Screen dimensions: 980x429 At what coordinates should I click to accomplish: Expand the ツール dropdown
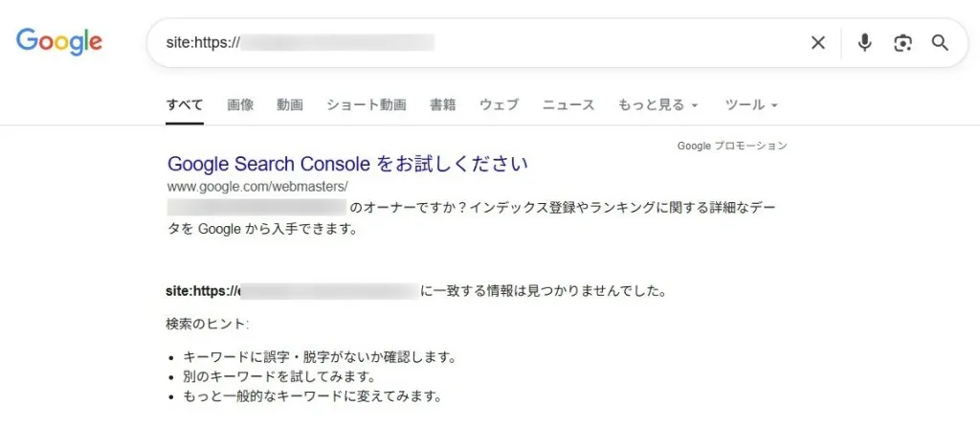[x=746, y=104]
